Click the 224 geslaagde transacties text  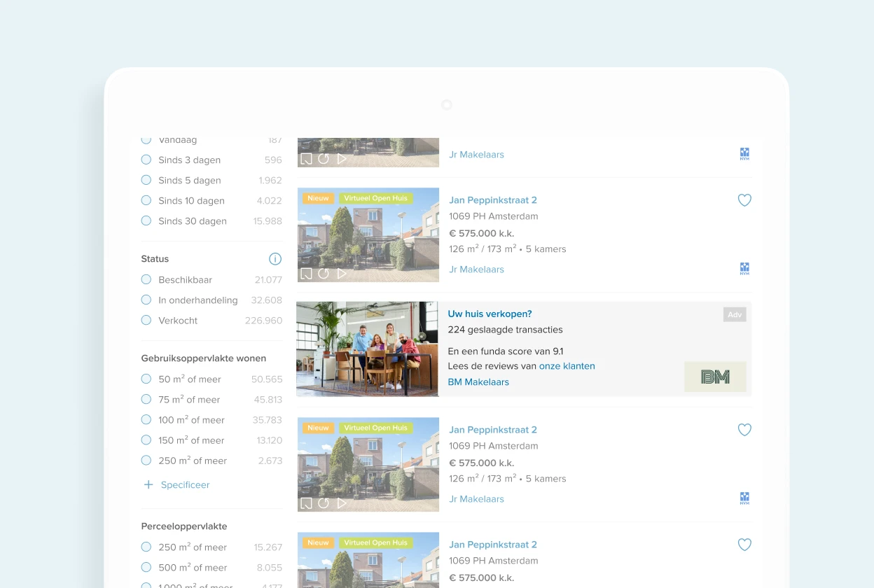tap(505, 330)
